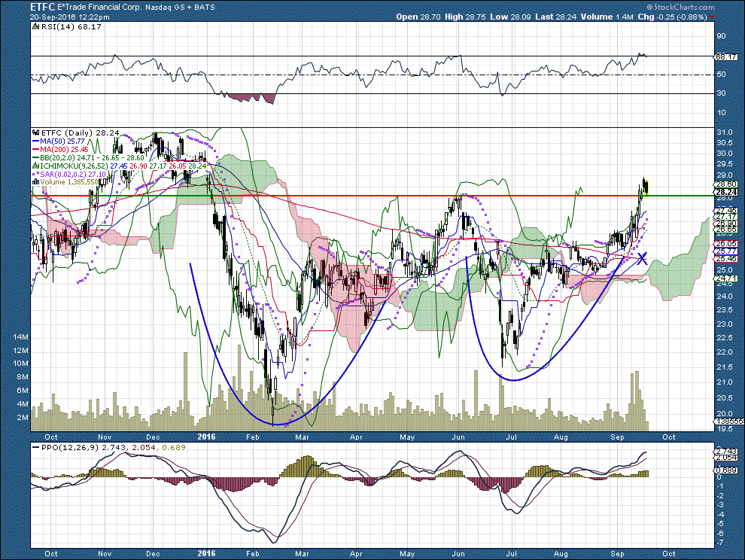Image resolution: width=745 pixels, height=560 pixels.
Task: Click the red down arrow after Chg
Action: point(711,17)
